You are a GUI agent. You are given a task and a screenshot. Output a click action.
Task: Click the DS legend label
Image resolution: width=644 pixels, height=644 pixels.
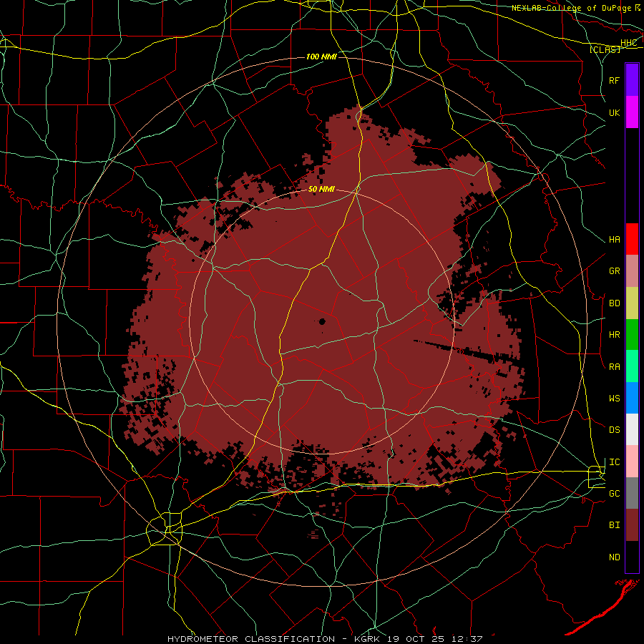(x=614, y=430)
